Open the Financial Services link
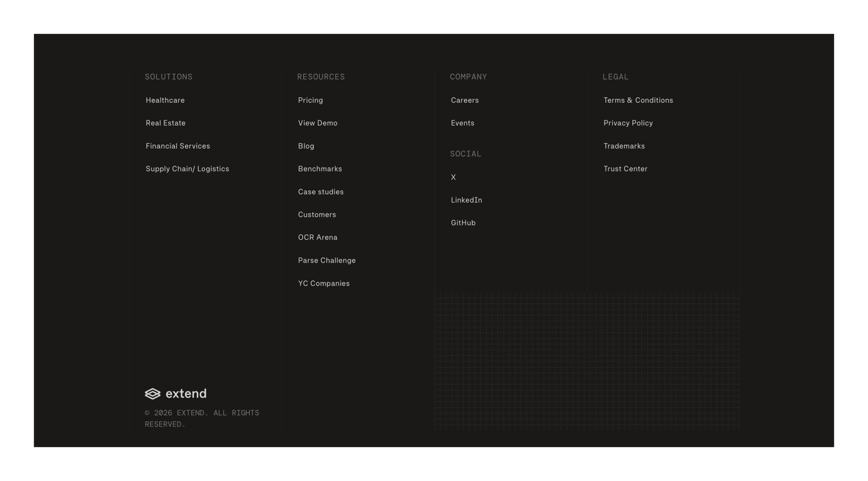This screenshot has height=481, width=868. (178, 146)
